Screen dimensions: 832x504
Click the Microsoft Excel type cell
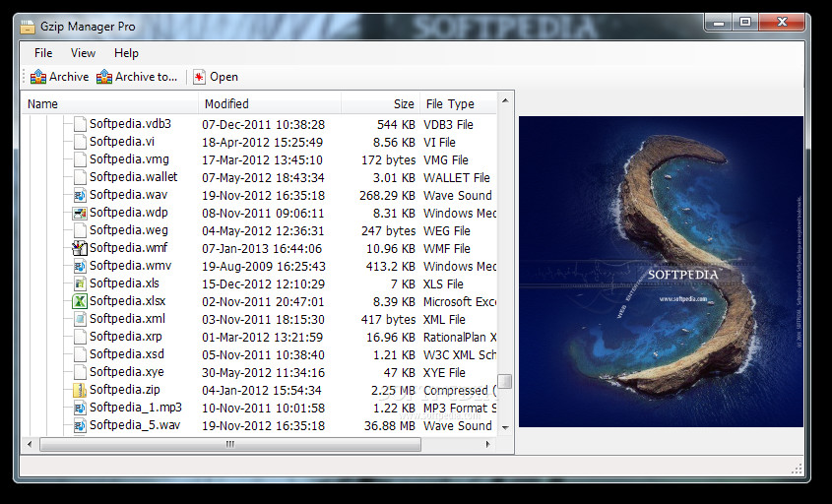[460, 302]
